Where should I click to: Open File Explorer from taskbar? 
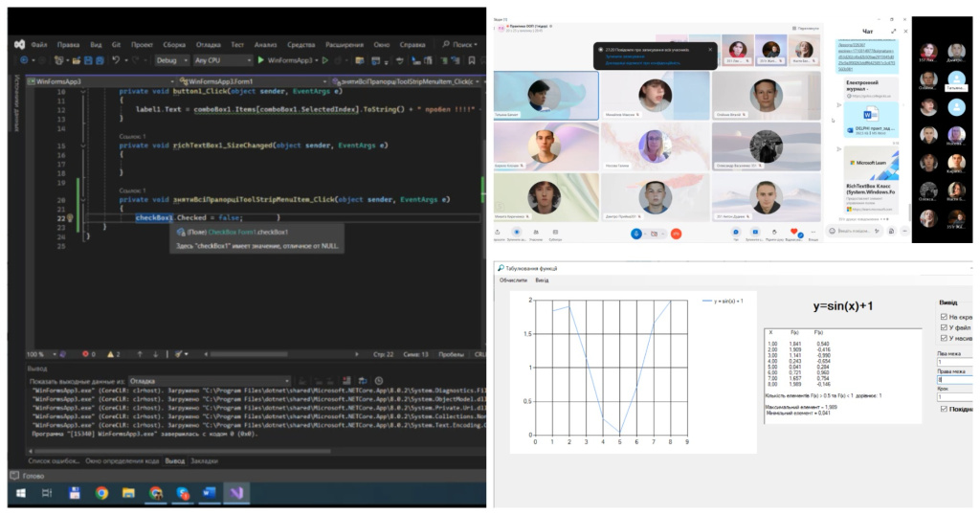(x=129, y=493)
